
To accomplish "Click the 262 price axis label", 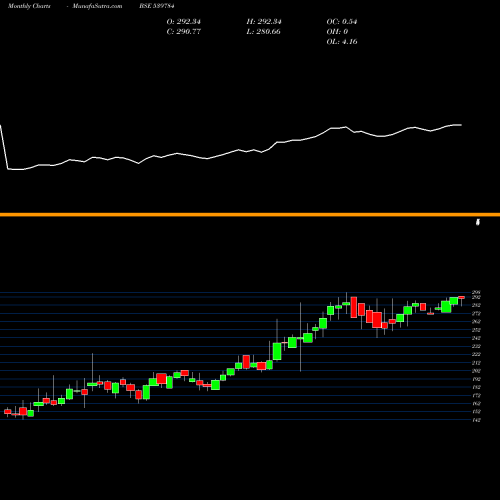I will click(x=476, y=321).
